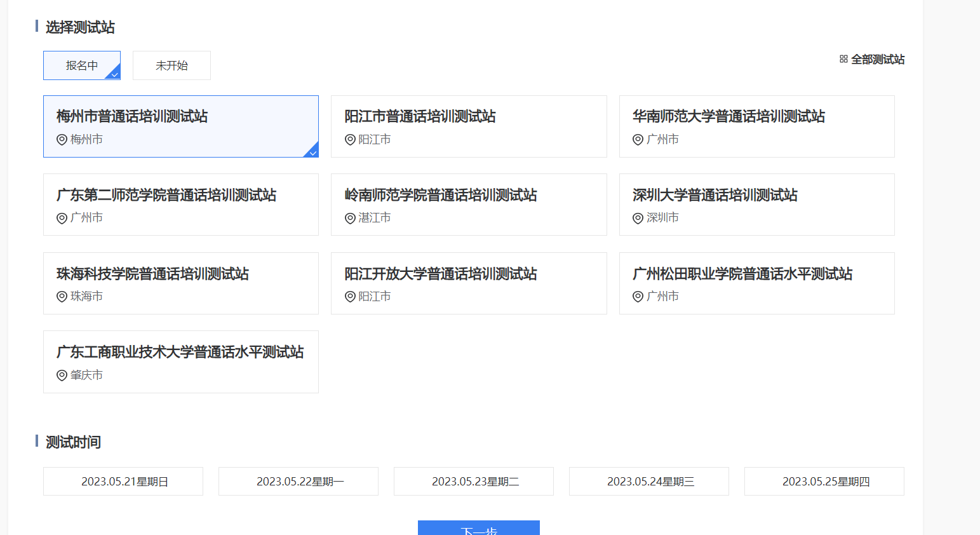Viewport: 980px width, 535px height.
Task: Click the 湛江市 location text
Action: (x=375, y=218)
